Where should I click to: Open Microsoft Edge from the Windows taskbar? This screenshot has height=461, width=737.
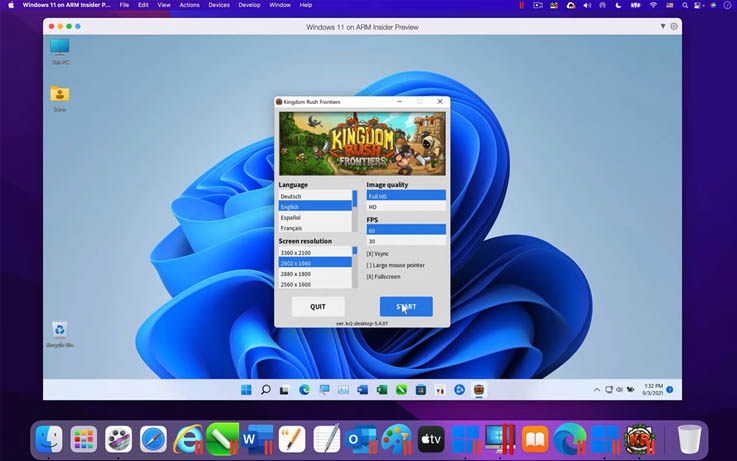pos(305,390)
